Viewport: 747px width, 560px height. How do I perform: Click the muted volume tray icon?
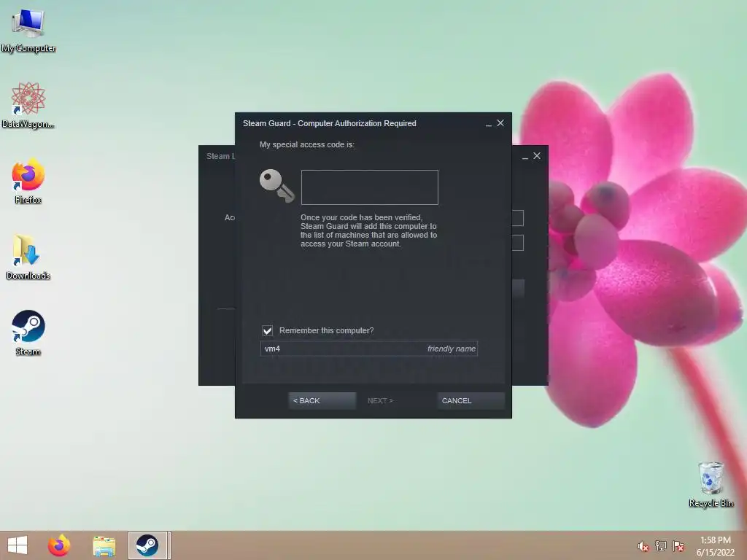[643, 546]
